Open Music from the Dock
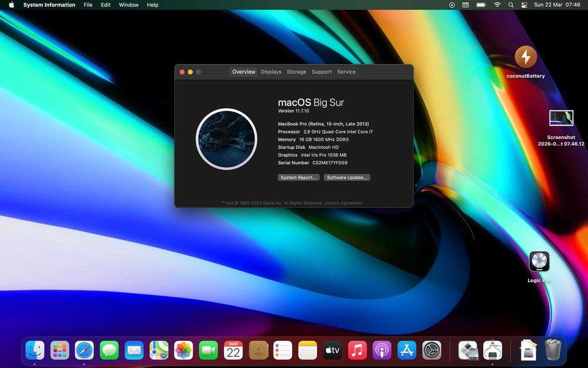The image size is (588, 368). click(357, 350)
